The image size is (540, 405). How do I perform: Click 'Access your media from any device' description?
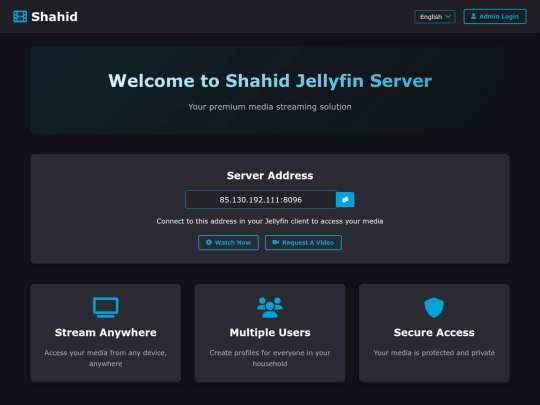click(x=106, y=358)
